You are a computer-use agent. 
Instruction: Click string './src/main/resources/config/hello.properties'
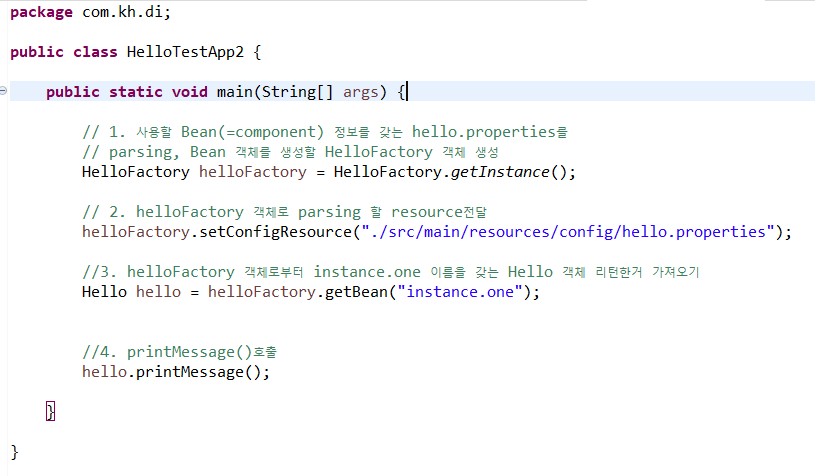(x=569, y=232)
